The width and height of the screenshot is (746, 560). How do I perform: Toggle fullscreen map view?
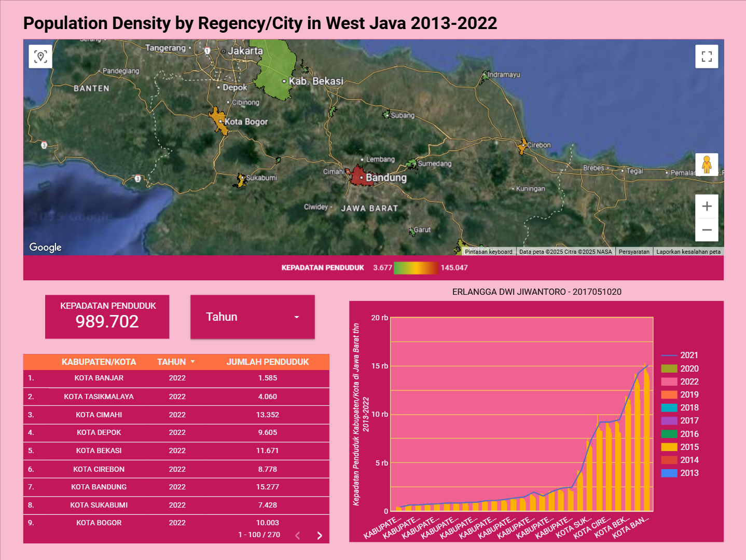[707, 56]
